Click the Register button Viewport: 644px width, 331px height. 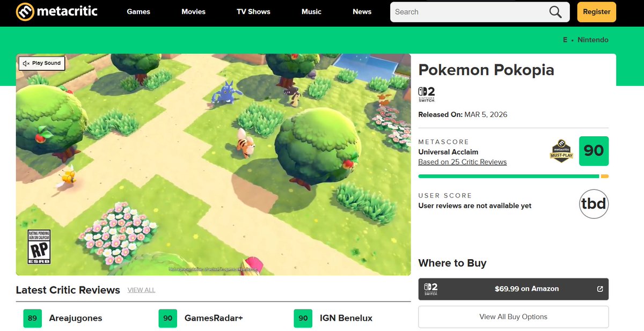coord(597,12)
